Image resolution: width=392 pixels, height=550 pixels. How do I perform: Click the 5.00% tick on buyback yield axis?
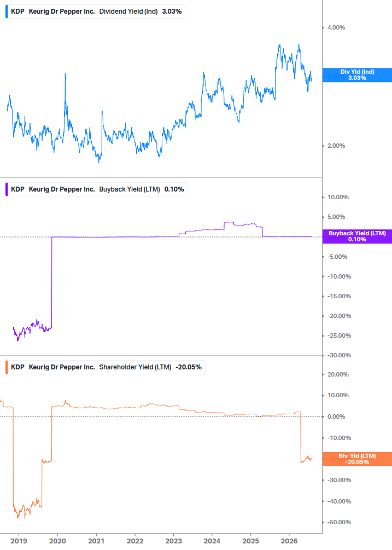pyautogui.click(x=336, y=217)
